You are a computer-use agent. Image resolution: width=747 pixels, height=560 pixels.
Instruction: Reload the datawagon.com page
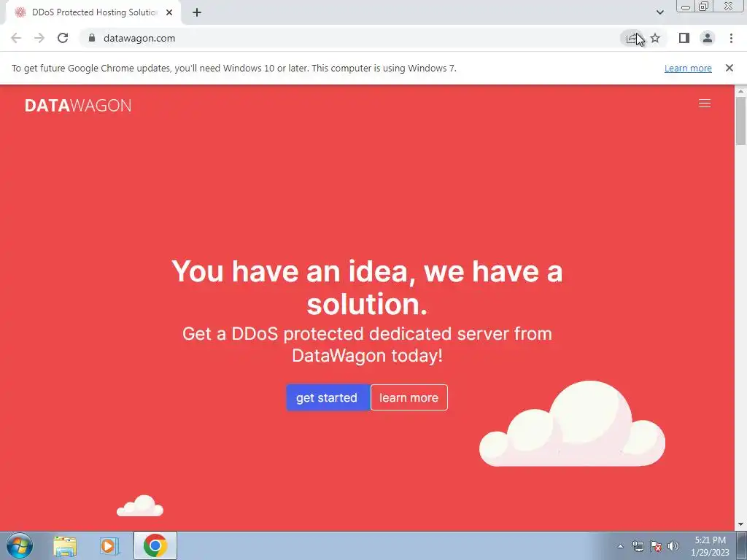[x=63, y=38]
